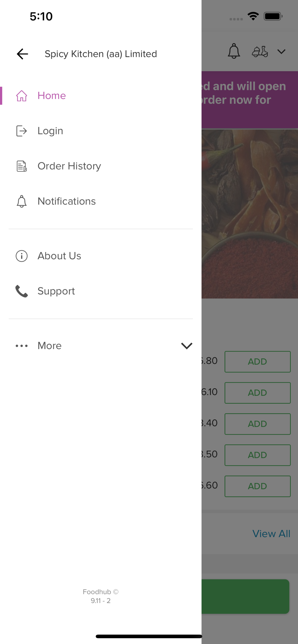
Task: Open notifications bell in top bar
Action: point(234,51)
